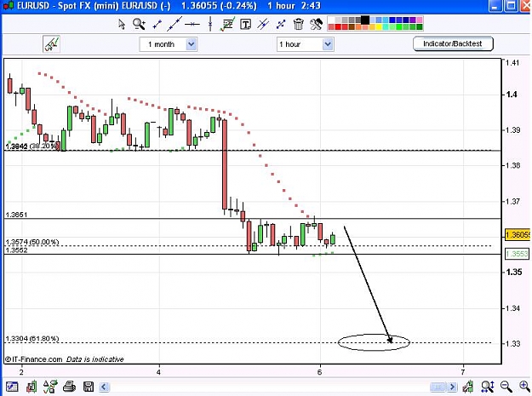Viewport: 532px width, 396px height.
Task: Click the 1.3552 horizontal line label
Action: coord(16,250)
